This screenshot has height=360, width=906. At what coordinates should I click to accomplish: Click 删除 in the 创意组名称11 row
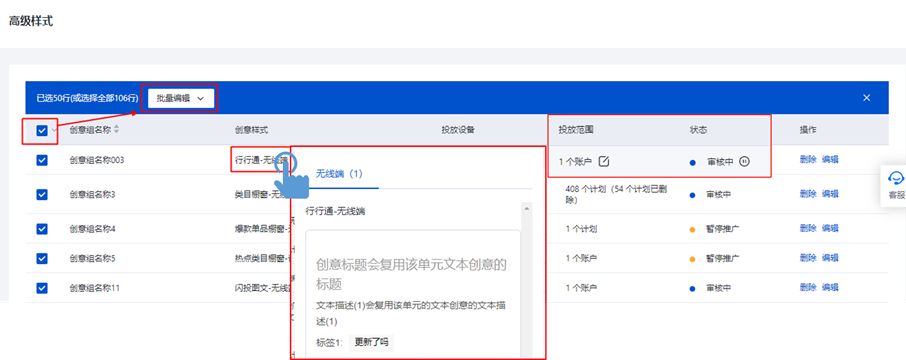coord(808,287)
